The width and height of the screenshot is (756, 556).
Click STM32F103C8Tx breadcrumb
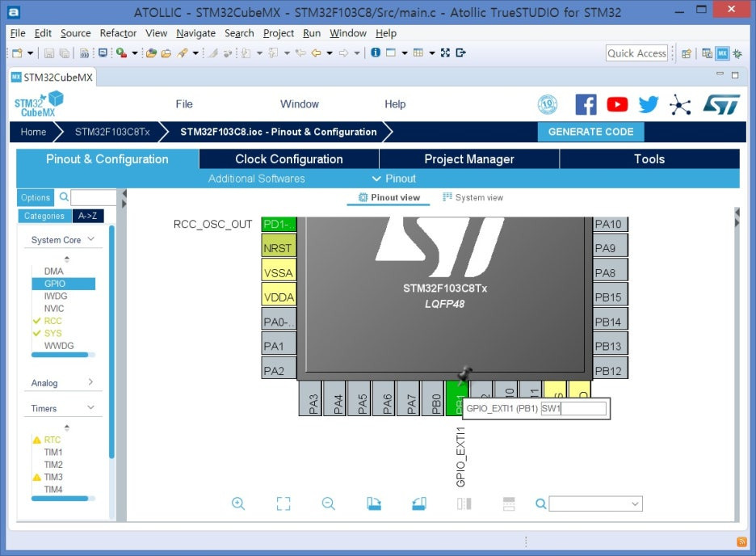(x=112, y=132)
